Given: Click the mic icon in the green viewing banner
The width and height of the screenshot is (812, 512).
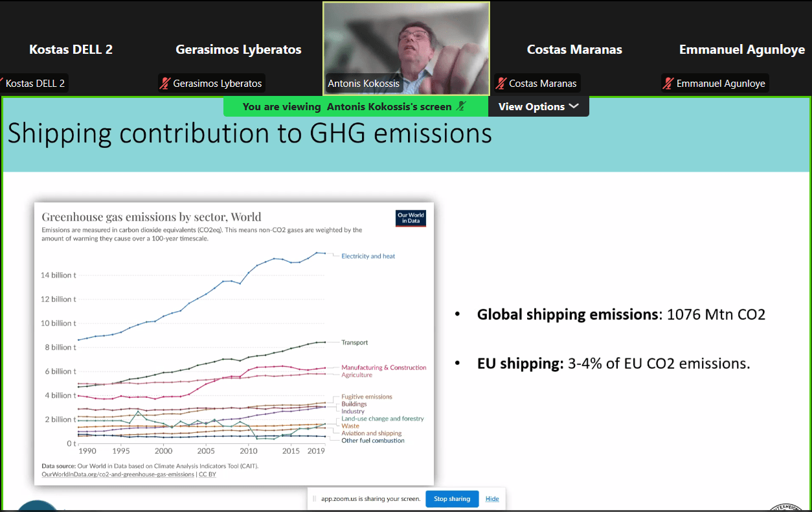Looking at the screenshot, I should point(460,106).
